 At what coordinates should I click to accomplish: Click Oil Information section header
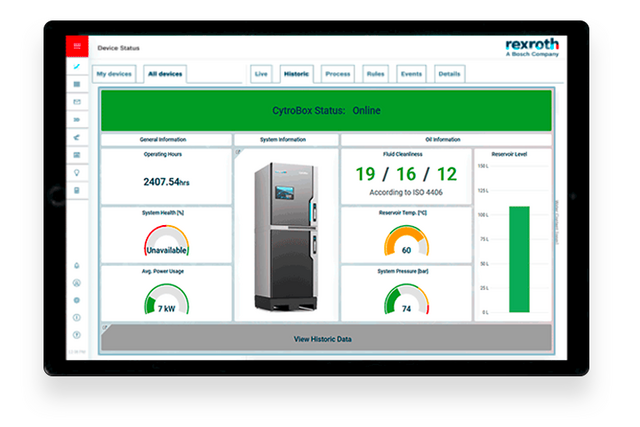click(x=446, y=140)
